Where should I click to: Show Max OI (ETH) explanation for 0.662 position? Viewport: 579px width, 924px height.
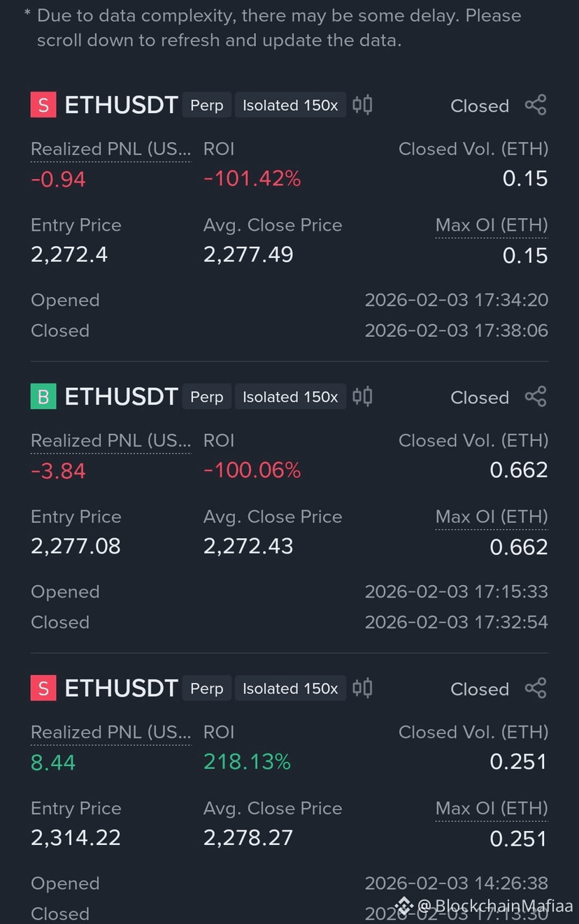[x=492, y=517]
